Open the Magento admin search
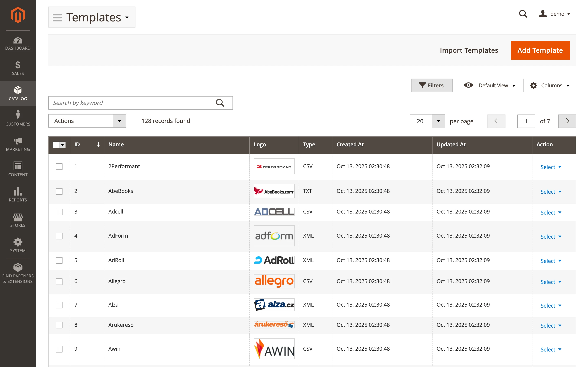Image resolution: width=588 pixels, height=367 pixels. [x=523, y=14]
